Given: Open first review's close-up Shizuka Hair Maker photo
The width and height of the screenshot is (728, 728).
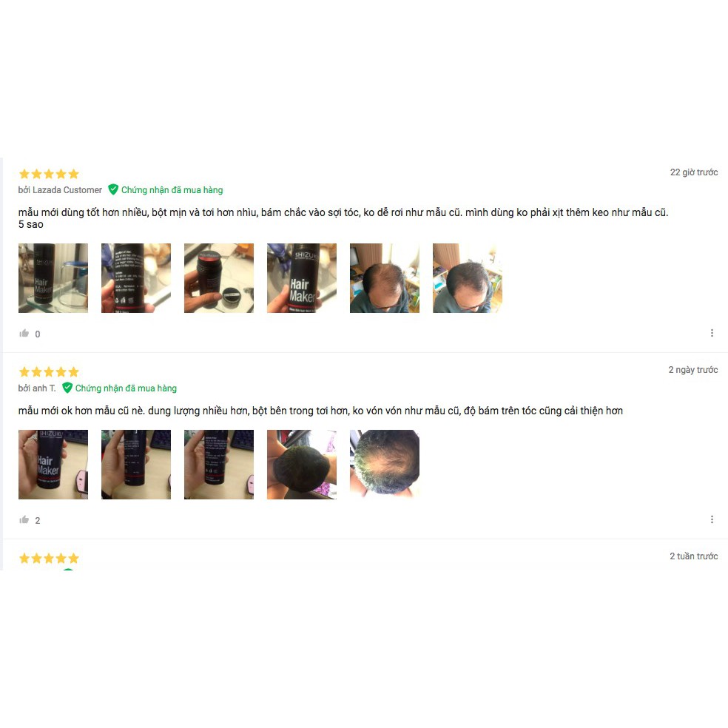Looking at the screenshot, I should click(302, 278).
